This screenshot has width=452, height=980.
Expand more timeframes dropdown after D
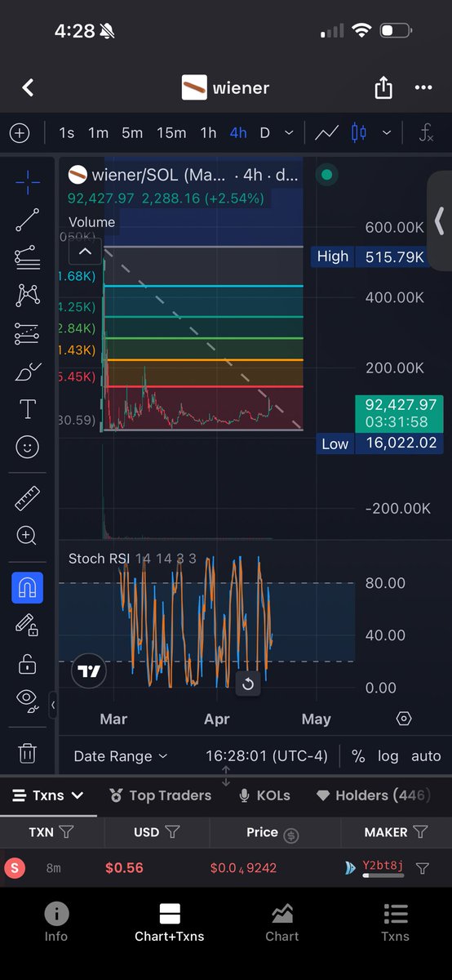pos(289,132)
